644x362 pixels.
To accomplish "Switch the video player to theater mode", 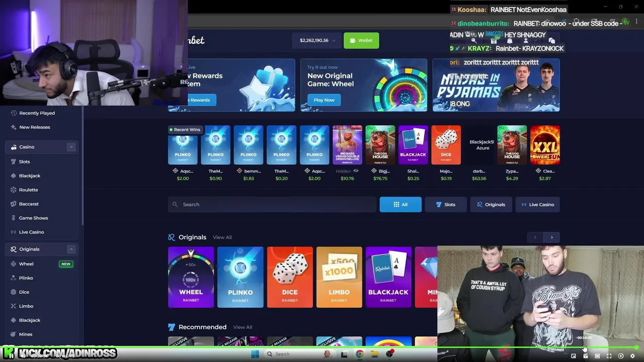I will (x=597, y=356).
